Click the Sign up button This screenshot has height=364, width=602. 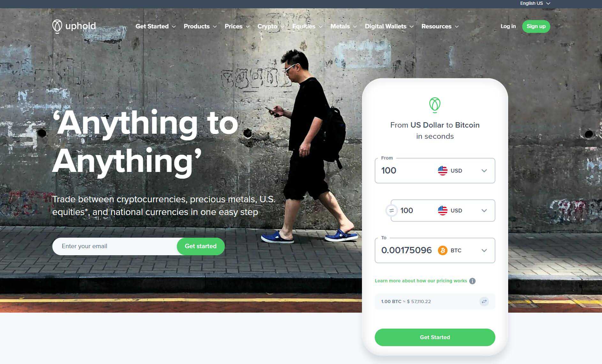coord(536,26)
